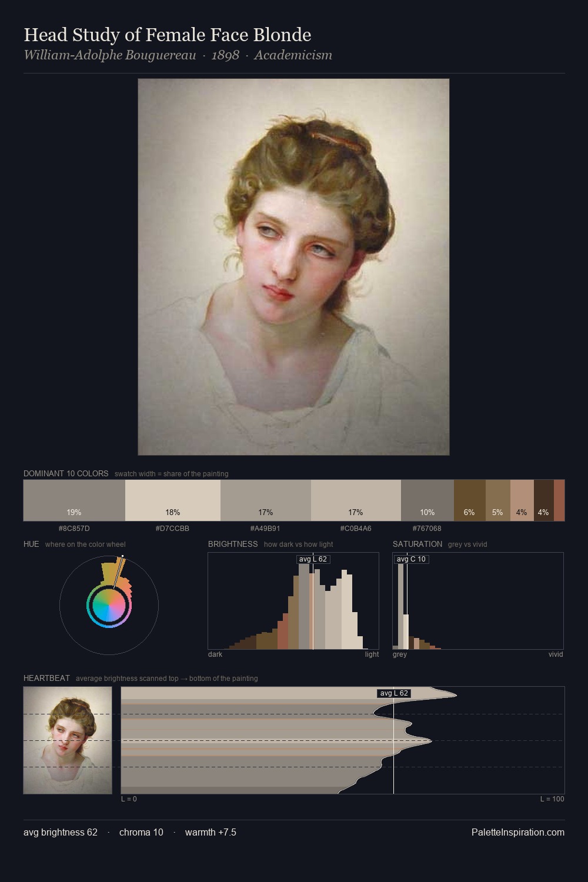Viewport: 588px width, 882px height.
Task: Open the PaletteInspiration.com link
Action: click(x=518, y=832)
